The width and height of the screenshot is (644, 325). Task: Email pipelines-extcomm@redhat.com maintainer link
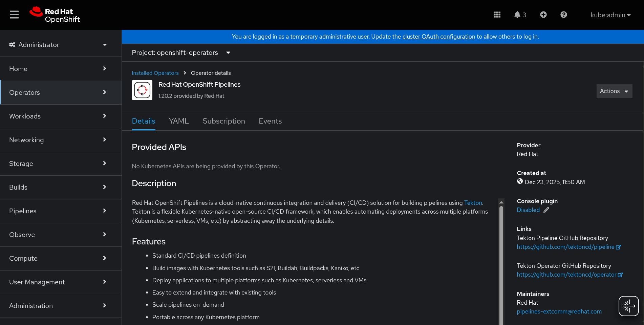click(559, 312)
